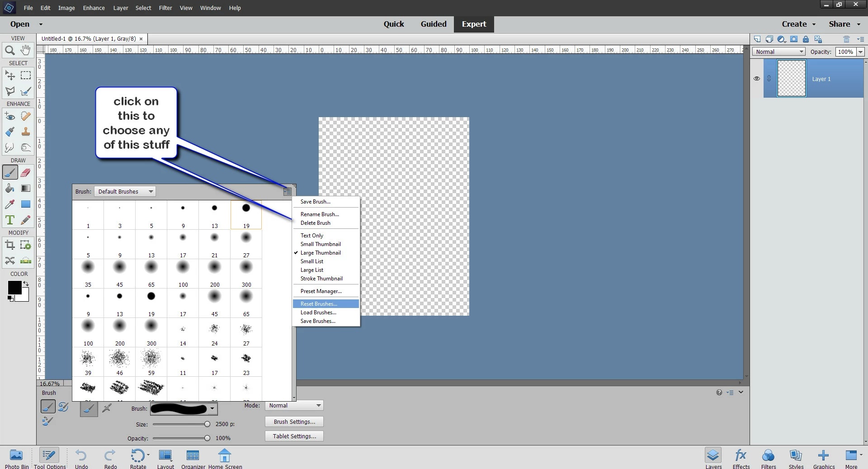Switch to Guided mode tab
This screenshot has height=469, width=868.
coord(434,24)
